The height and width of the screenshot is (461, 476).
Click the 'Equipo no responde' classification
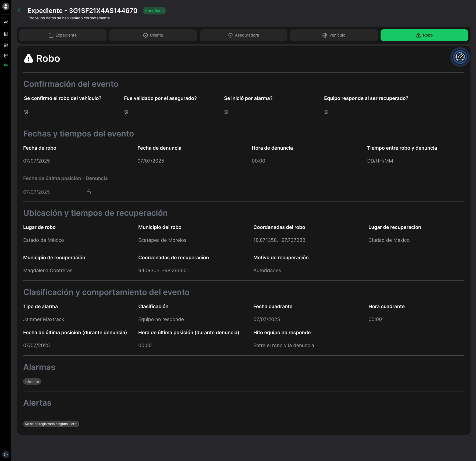[x=161, y=319]
